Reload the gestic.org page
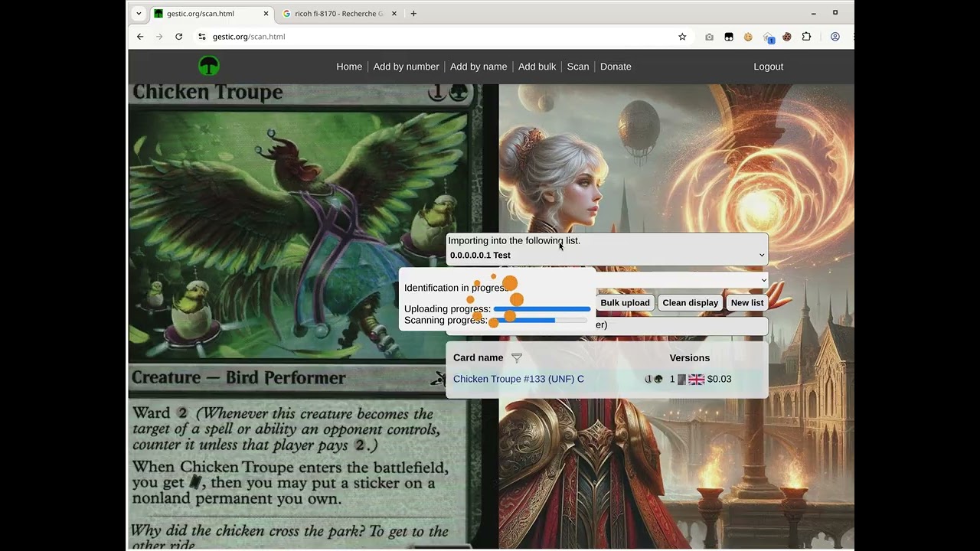Image resolution: width=980 pixels, height=551 pixels. coord(178,37)
